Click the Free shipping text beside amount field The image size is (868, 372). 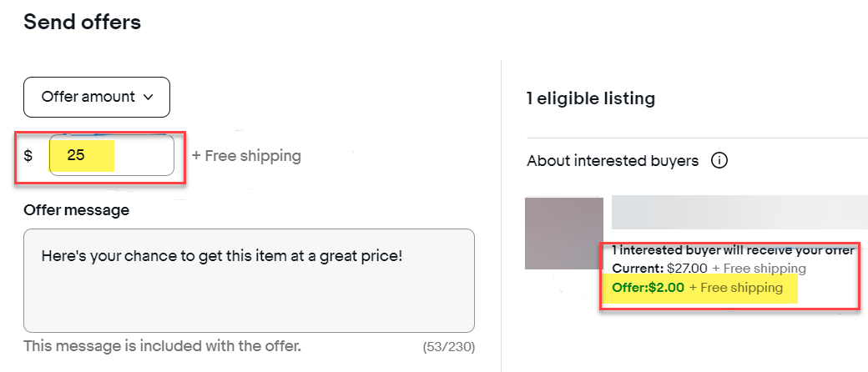[x=246, y=156]
